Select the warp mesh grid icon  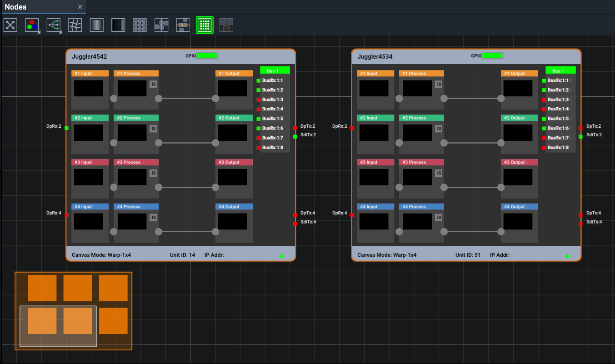[x=75, y=25]
